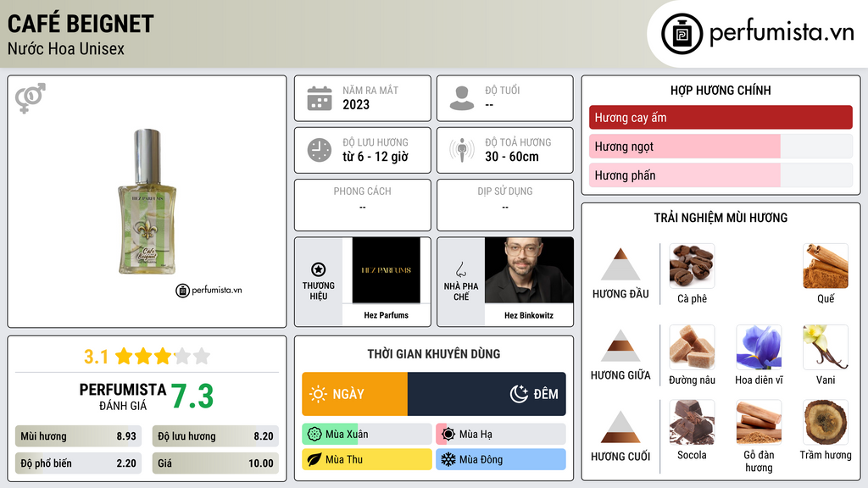This screenshot has width=868, height=488.
Task: Click the leaf icon for Mùa Thu
Action: point(314,459)
